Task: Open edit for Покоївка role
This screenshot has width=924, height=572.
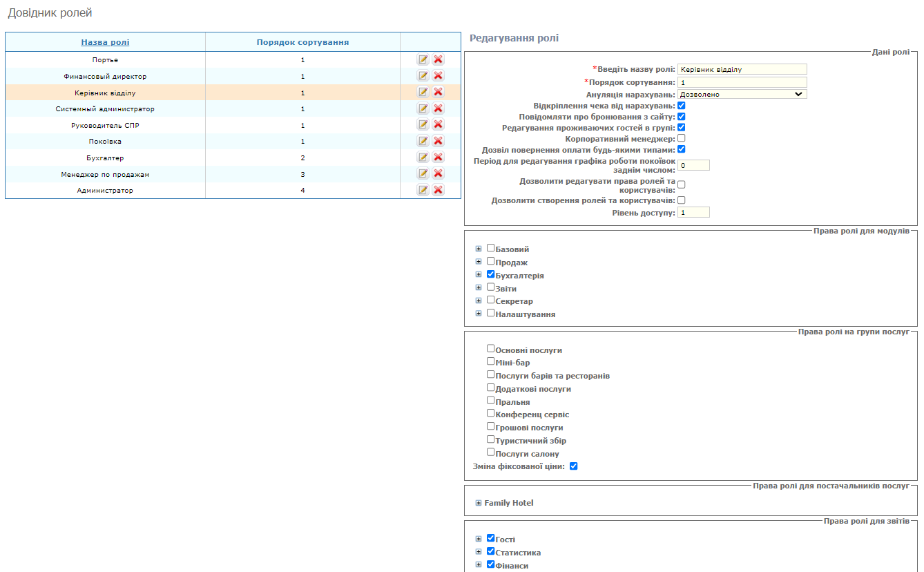Action: coord(423,141)
